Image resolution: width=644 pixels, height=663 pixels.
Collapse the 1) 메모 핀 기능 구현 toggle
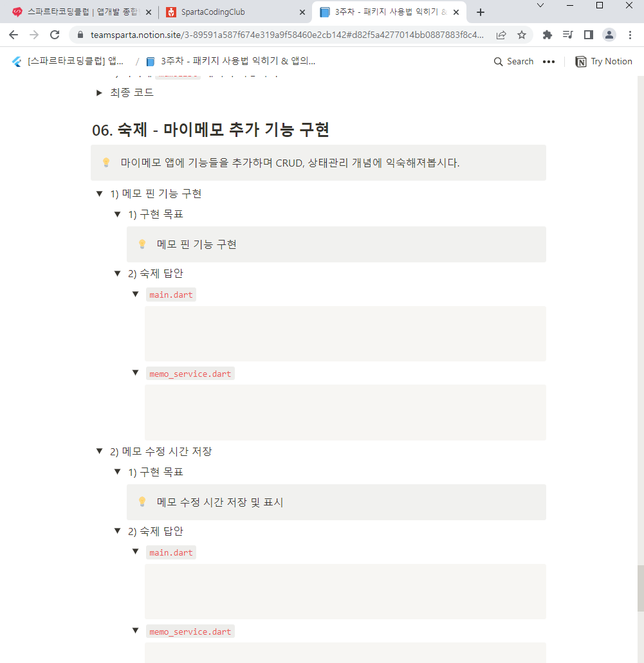tap(100, 194)
